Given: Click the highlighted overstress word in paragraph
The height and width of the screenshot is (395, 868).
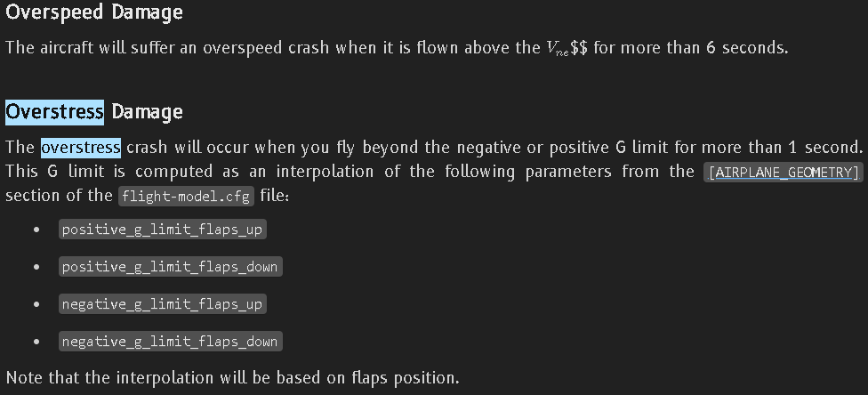Looking at the screenshot, I should click(x=81, y=147).
